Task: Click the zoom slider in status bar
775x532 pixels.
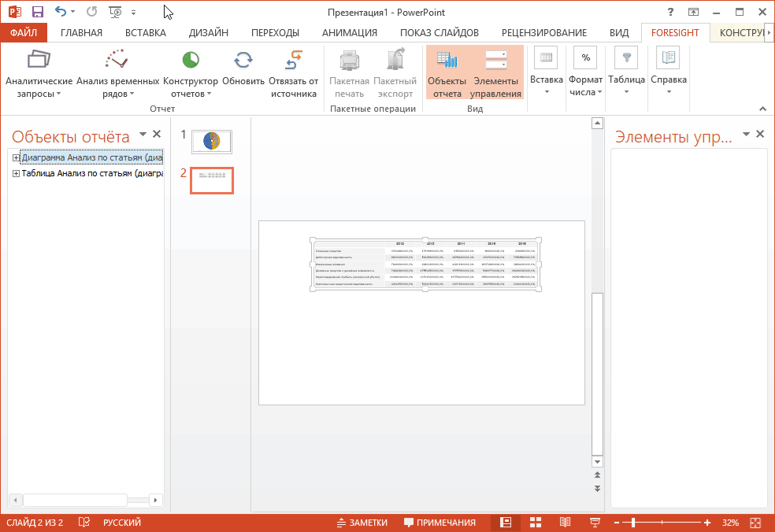Action: point(633,523)
